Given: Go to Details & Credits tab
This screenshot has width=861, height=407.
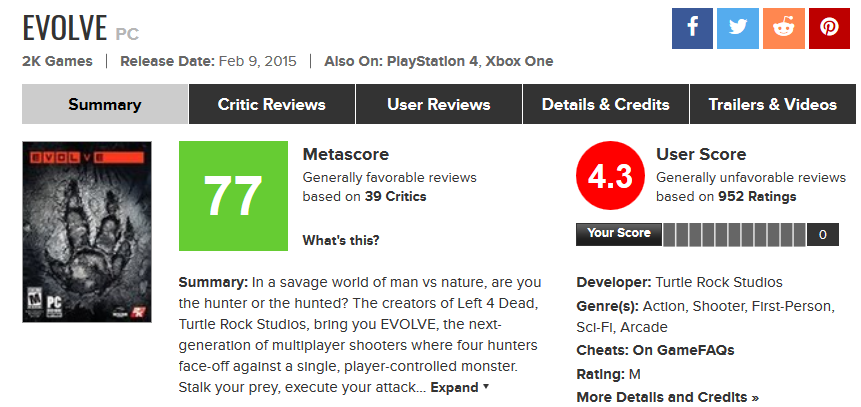Looking at the screenshot, I should [x=606, y=104].
